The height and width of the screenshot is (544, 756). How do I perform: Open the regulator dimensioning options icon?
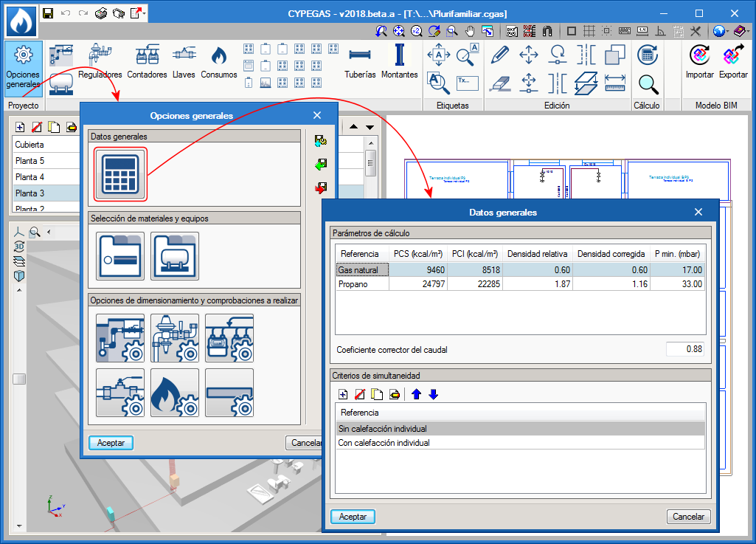tap(175, 338)
